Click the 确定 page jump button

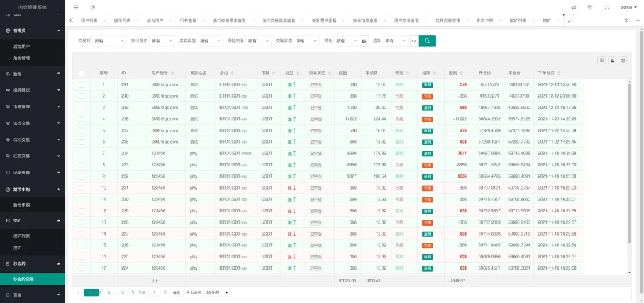pyautogui.click(x=176, y=292)
